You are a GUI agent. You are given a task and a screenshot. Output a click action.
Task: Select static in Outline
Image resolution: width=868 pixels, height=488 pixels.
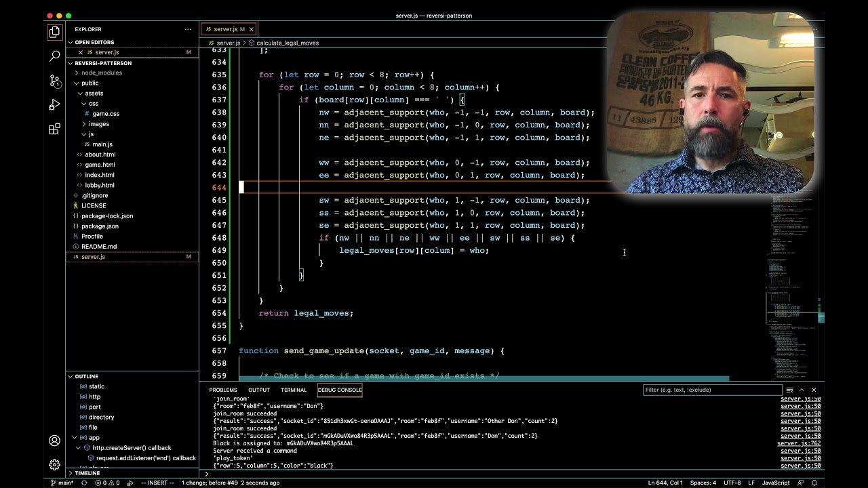point(96,386)
